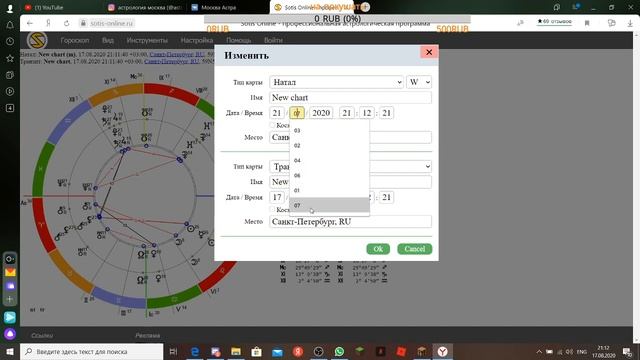Close the Изменить dialog with the X
The width and height of the screenshot is (640, 360).
pos(429,52)
